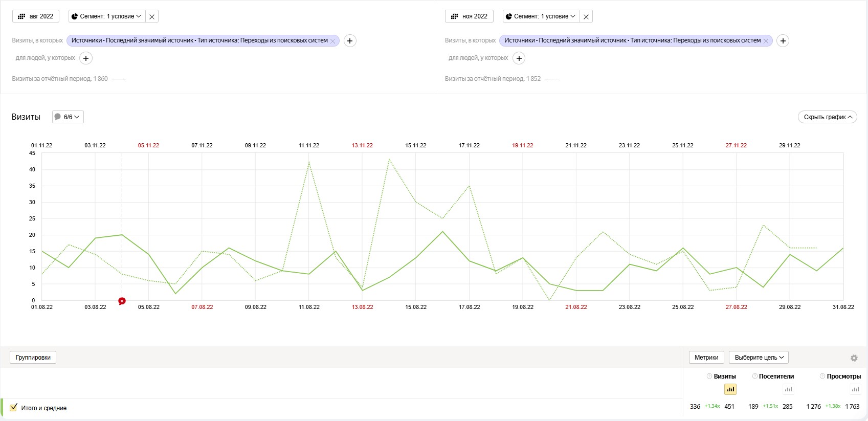Viewport: 868px width, 421px height.
Task: Open table settings gear icon
Action: [x=854, y=358]
